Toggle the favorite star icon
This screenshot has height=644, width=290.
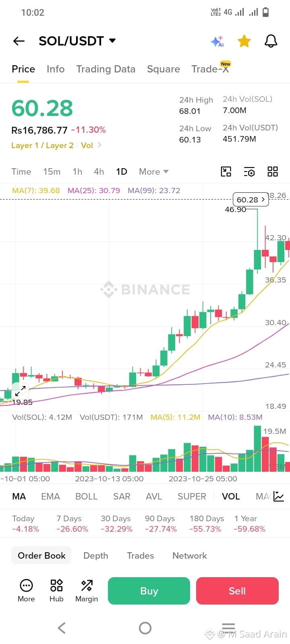pyautogui.click(x=244, y=41)
